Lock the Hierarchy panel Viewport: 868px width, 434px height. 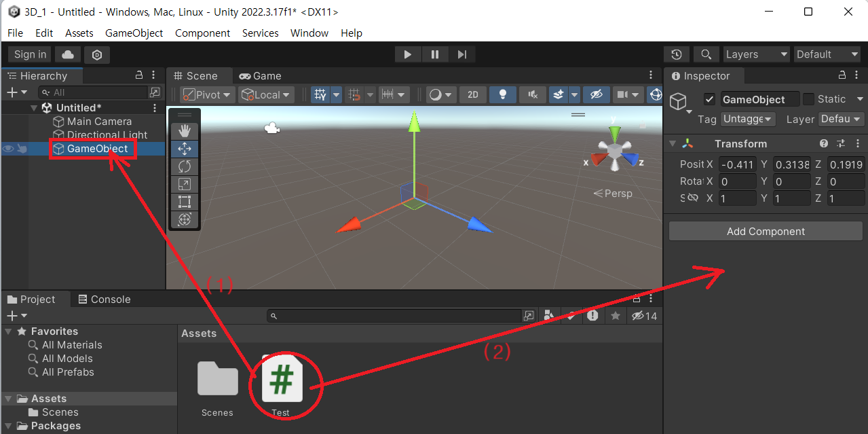click(139, 75)
